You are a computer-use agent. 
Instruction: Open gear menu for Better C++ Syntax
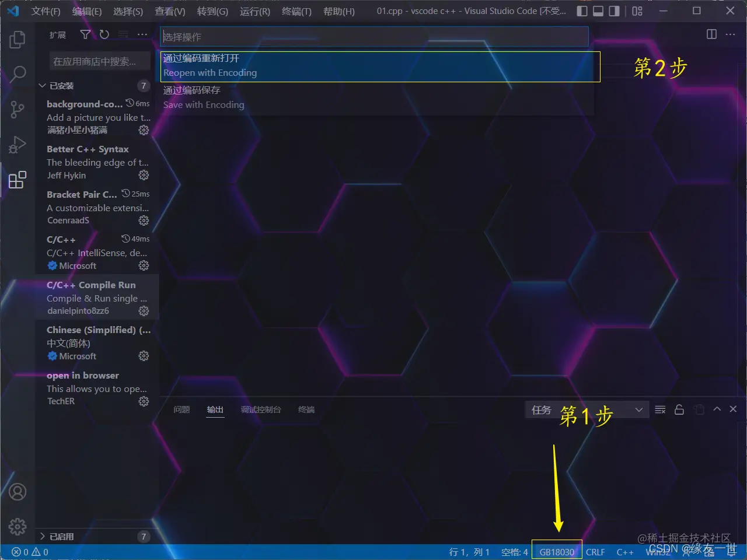pos(144,175)
